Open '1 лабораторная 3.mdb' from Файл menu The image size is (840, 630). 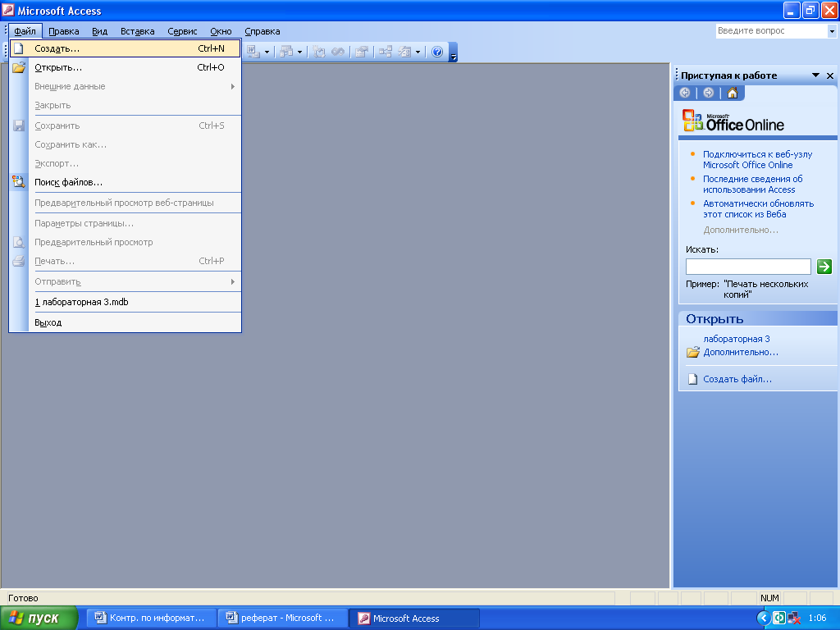tap(126, 302)
